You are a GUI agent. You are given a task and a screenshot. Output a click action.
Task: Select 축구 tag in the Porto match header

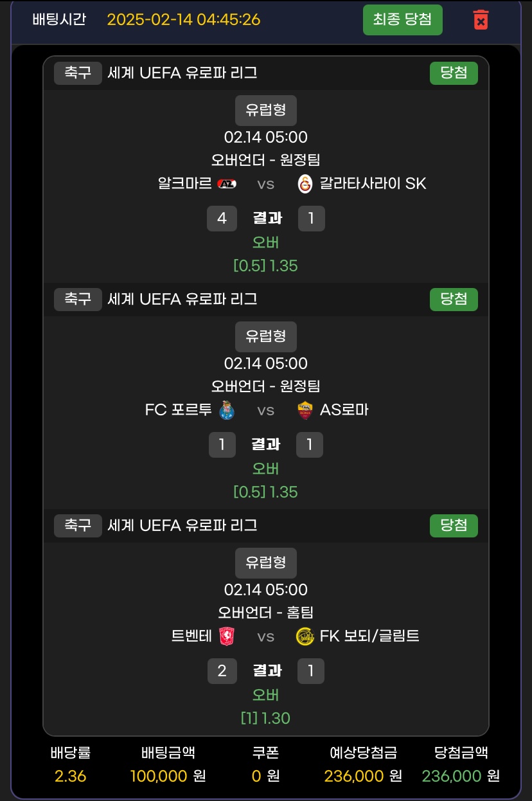[x=78, y=300]
